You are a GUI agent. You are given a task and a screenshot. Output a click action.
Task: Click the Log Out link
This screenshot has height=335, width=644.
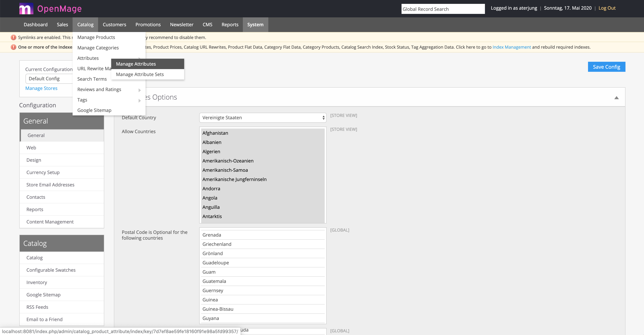pyautogui.click(x=607, y=8)
